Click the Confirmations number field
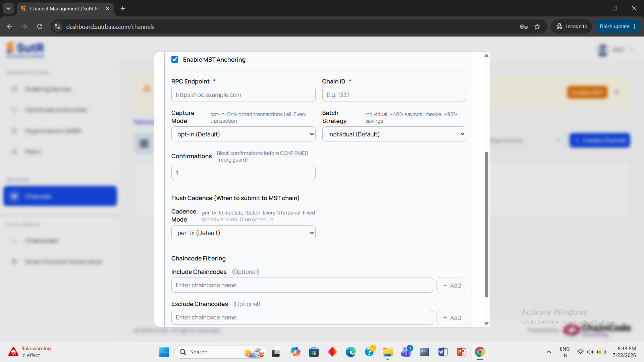Viewport: 644px width, 362px height. click(x=243, y=173)
